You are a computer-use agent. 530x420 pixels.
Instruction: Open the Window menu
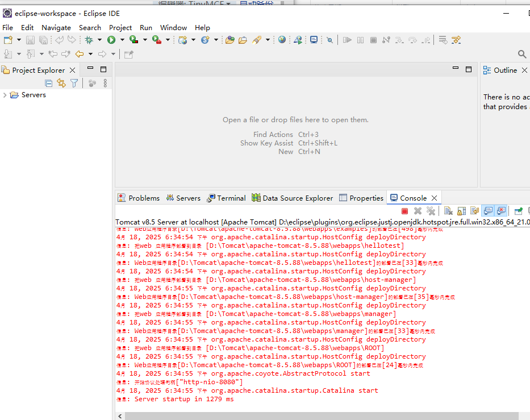click(173, 27)
